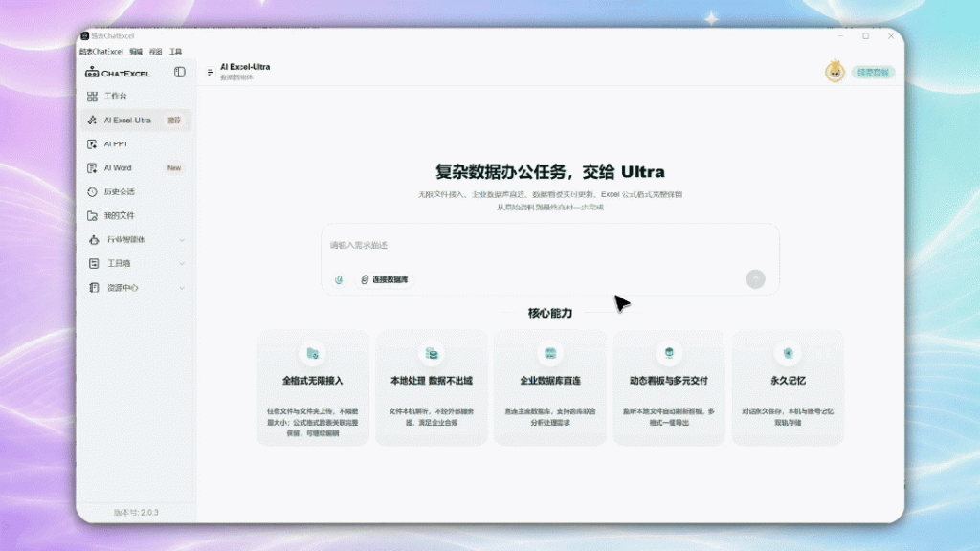980x551 pixels.
Task: Select AI Excel-Utra in the sidebar
Action: tap(136, 120)
